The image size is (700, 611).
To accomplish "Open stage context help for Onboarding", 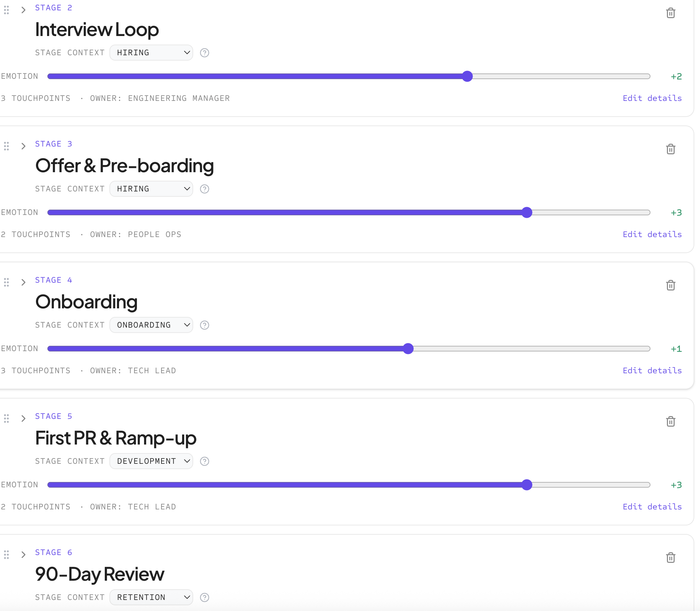I will point(205,325).
